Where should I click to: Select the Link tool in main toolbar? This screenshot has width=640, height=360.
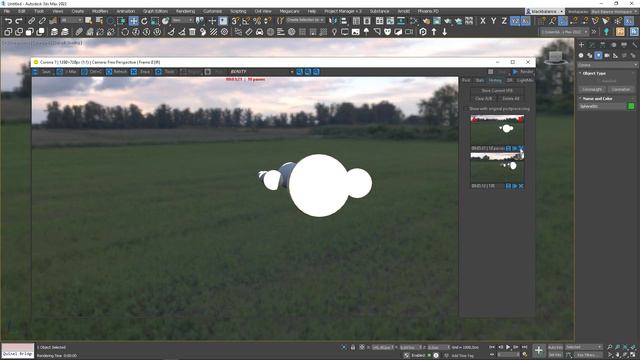click(x=31, y=21)
